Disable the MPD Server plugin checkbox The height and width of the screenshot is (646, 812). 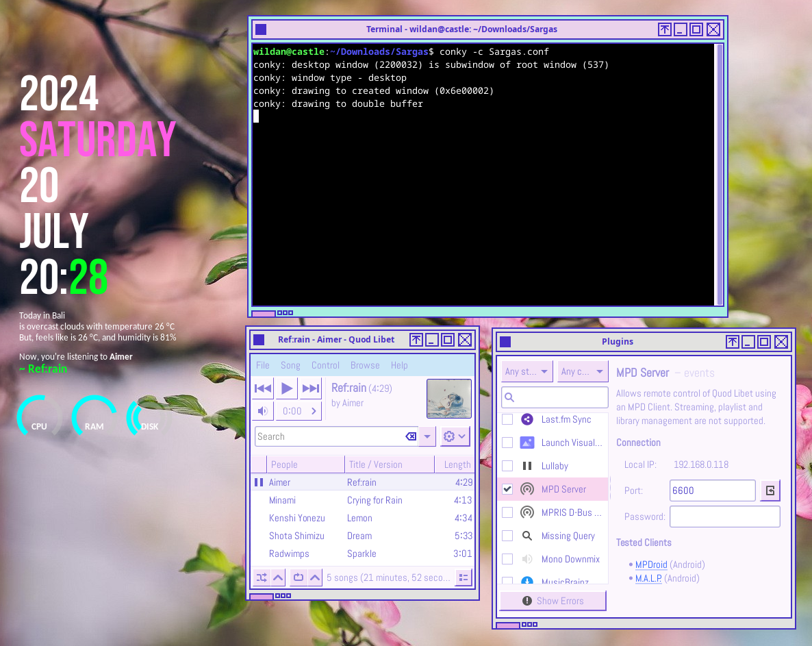[507, 488]
